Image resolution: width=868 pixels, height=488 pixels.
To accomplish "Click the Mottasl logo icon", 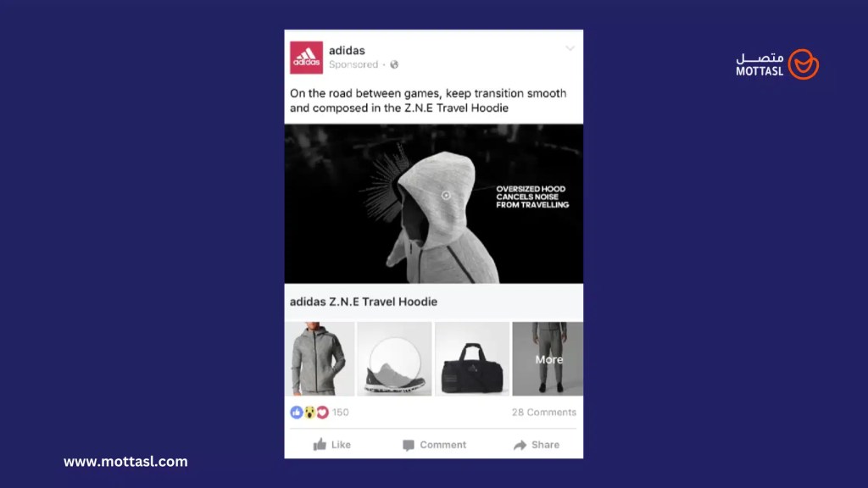I will pos(804,64).
